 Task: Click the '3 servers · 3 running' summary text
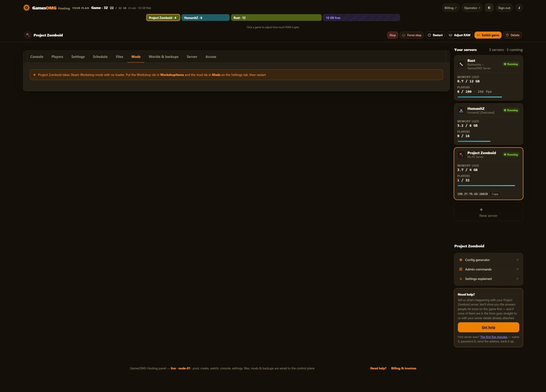506,50
